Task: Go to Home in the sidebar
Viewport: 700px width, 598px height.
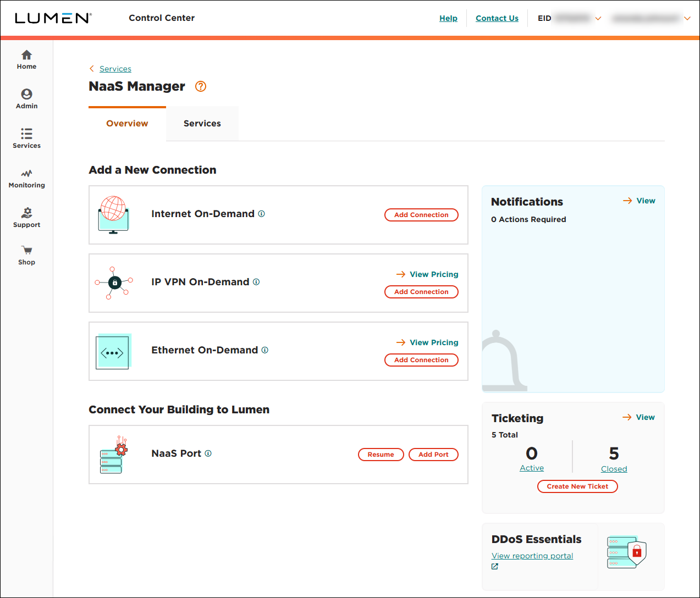Action: 26,60
